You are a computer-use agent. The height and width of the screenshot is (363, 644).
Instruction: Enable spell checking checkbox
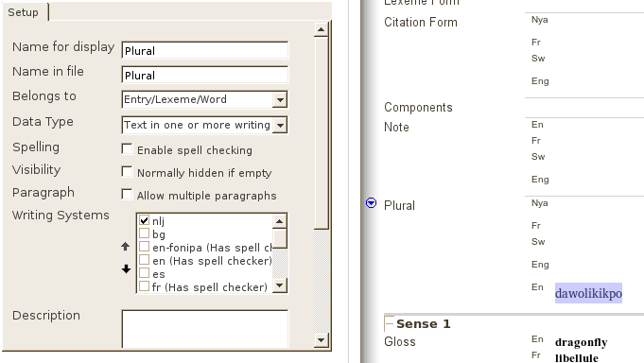[x=127, y=148]
